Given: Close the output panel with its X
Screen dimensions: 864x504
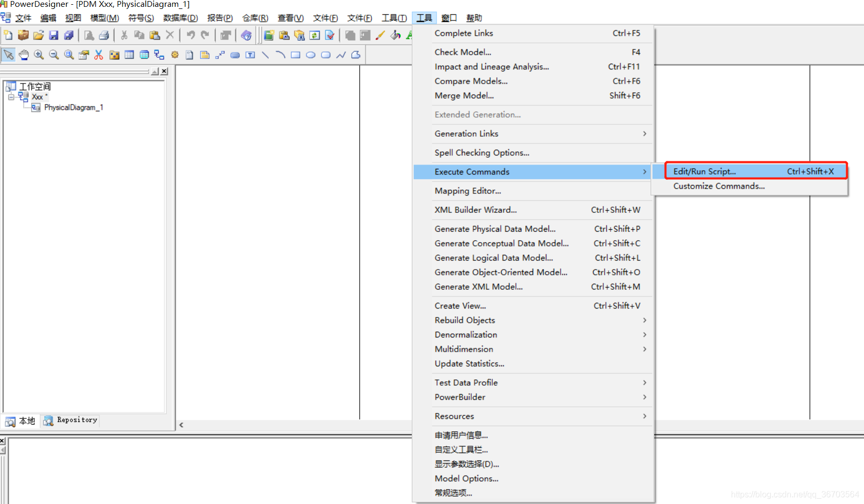Looking at the screenshot, I should coord(2,440).
